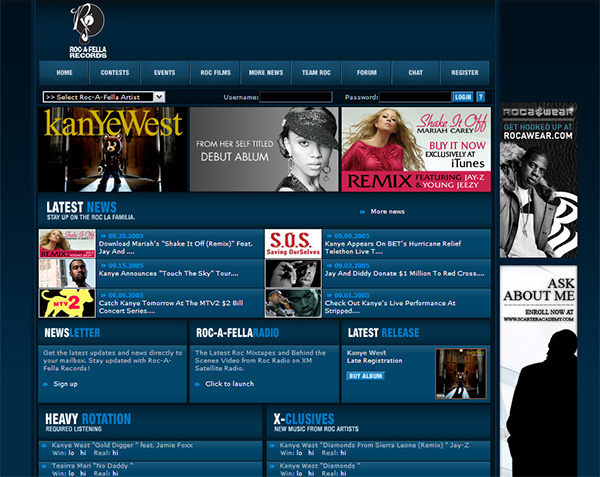Open the Select Roc-A-Fella Artist dropdown
This screenshot has width=600, height=477.
104,97
